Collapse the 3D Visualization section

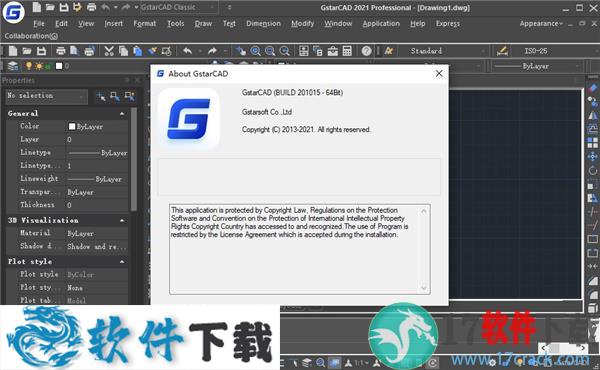122,220
